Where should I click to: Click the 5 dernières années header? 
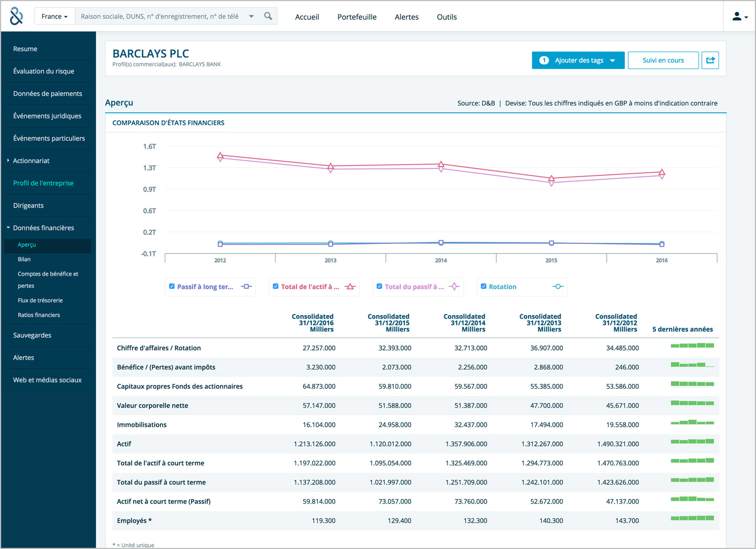click(682, 329)
